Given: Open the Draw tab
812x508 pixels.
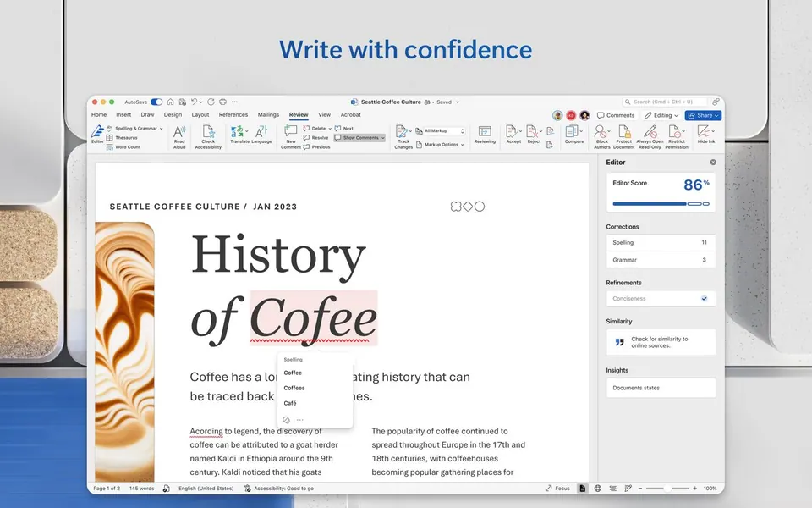Looking at the screenshot, I should (x=147, y=114).
